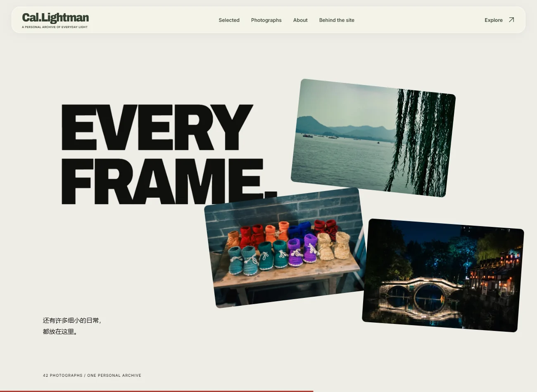
Task: Click the Chinese text 都放在这里。
Action: 60,332
